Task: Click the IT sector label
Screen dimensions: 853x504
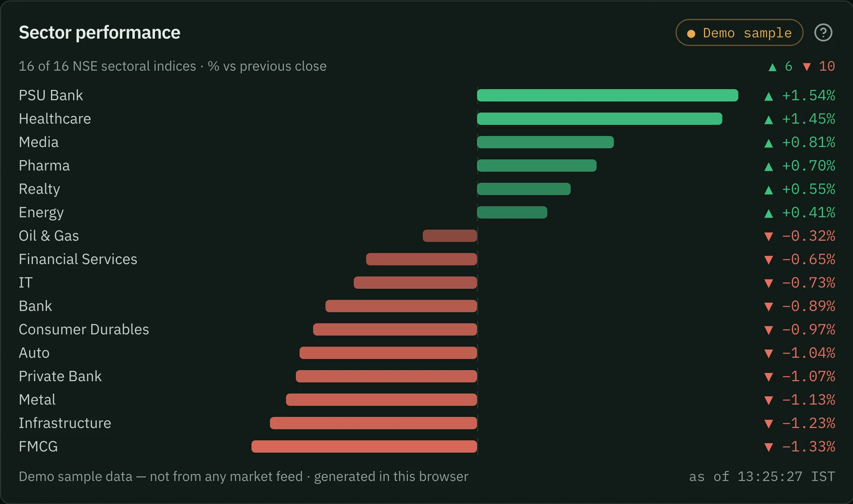Action: pyautogui.click(x=25, y=283)
